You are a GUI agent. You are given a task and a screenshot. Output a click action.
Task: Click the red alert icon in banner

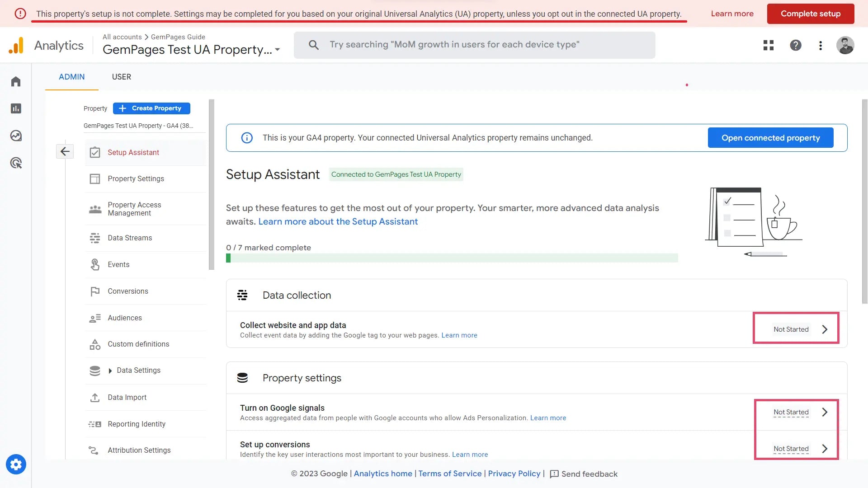[20, 14]
